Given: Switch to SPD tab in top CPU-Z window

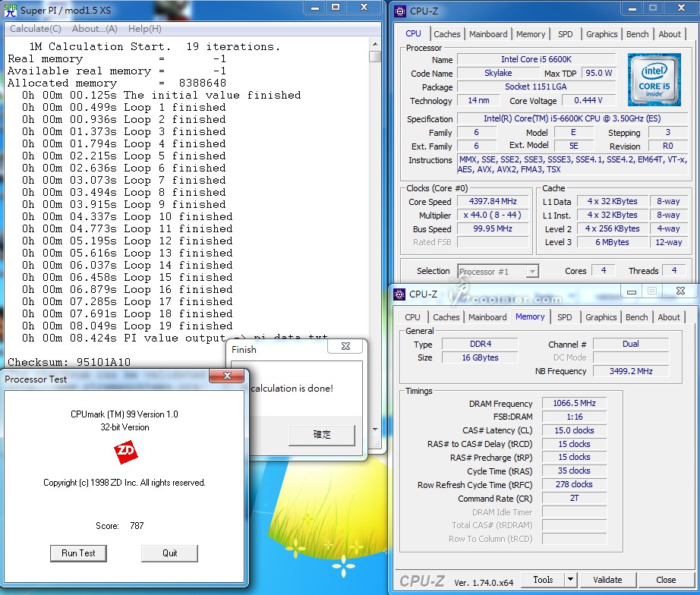Looking at the screenshot, I should [565, 34].
